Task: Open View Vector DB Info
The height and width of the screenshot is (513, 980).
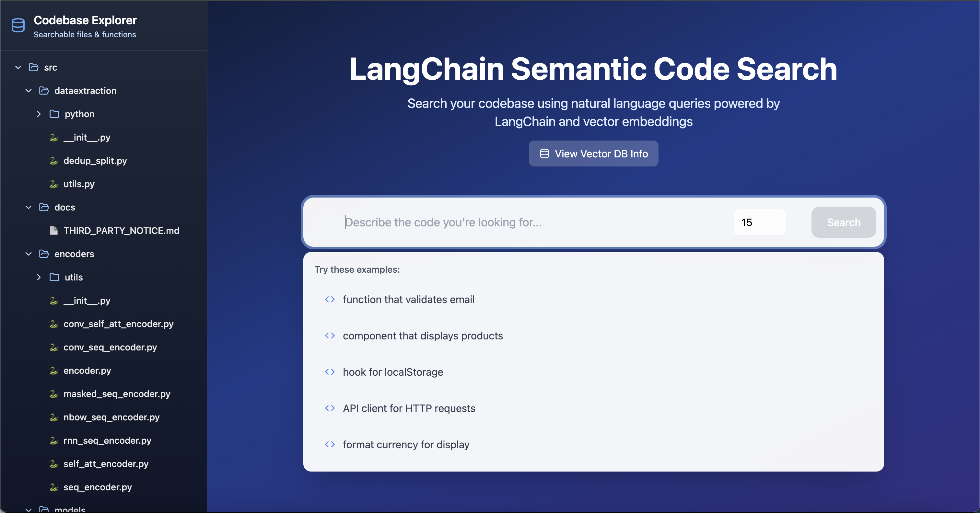Action: 593,154
